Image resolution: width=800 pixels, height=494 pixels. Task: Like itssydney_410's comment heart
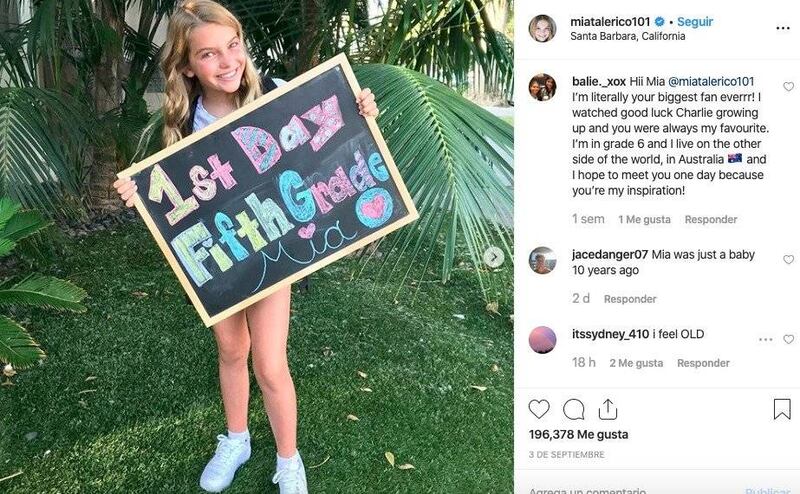[x=788, y=339]
